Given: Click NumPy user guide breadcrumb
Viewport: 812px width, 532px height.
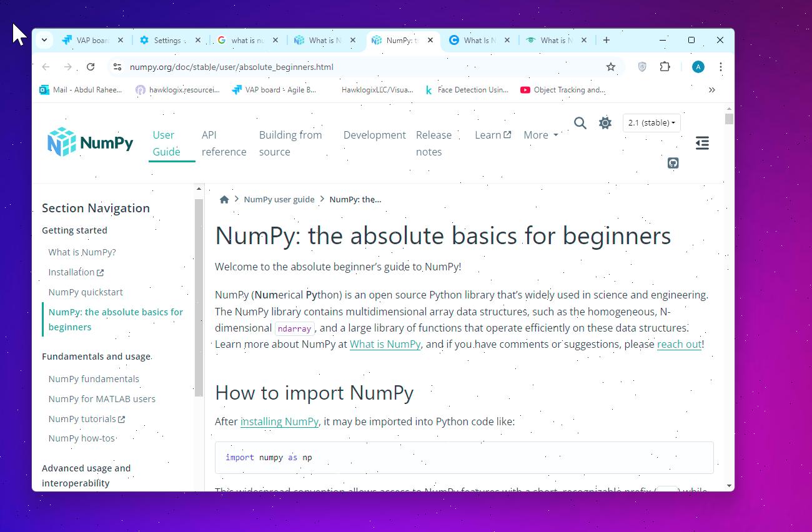Looking at the screenshot, I should pos(279,199).
